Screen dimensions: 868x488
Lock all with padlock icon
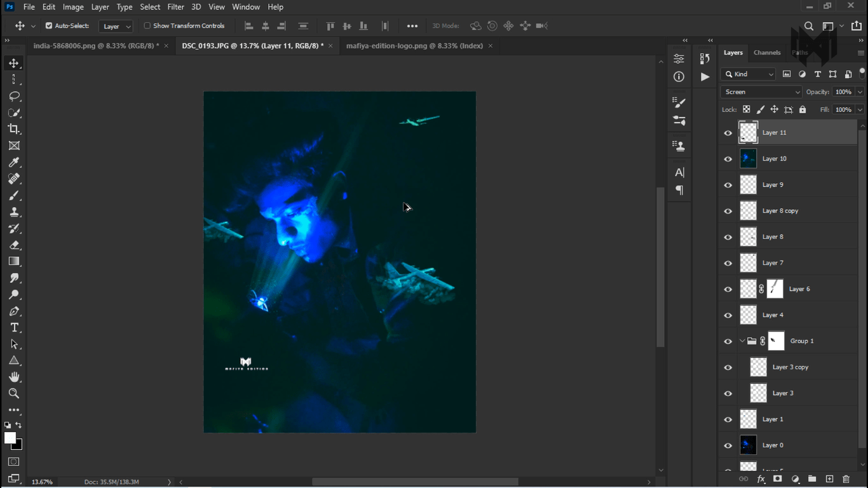[803, 109]
